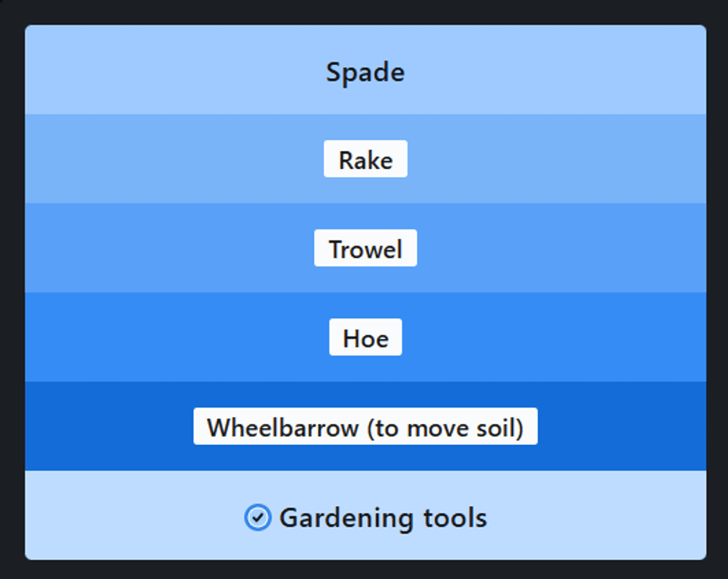
Task: Click the word Wheelbarrow in the bottom label
Action: tap(283, 428)
